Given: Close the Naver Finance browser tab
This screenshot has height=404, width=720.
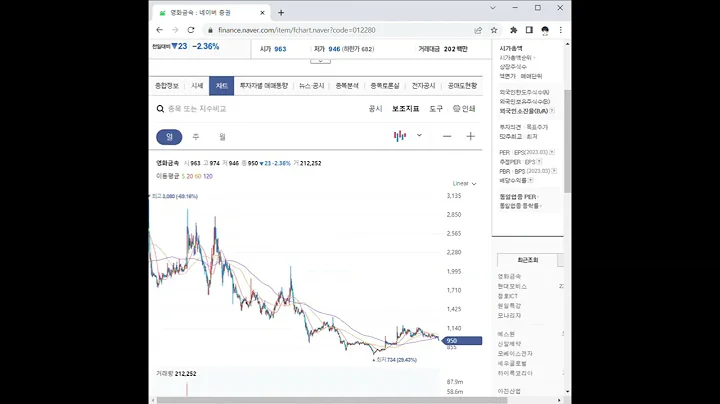Looking at the screenshot, I should (x=262, y=13).
